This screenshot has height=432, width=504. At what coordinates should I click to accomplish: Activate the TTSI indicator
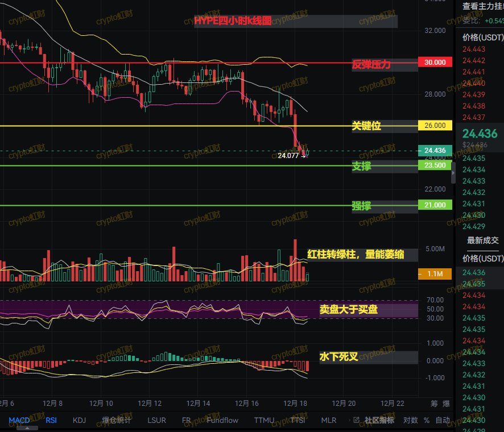pyautogui.click(x=298, y=420)
